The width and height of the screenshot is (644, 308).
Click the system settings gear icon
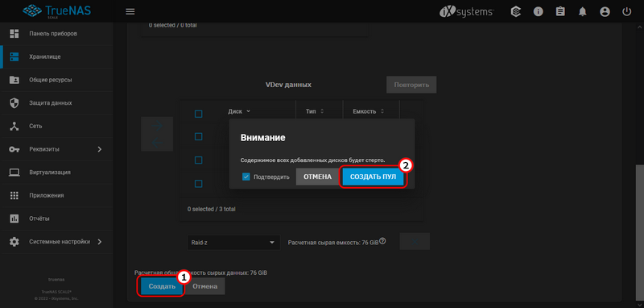[x=14, y=241]
